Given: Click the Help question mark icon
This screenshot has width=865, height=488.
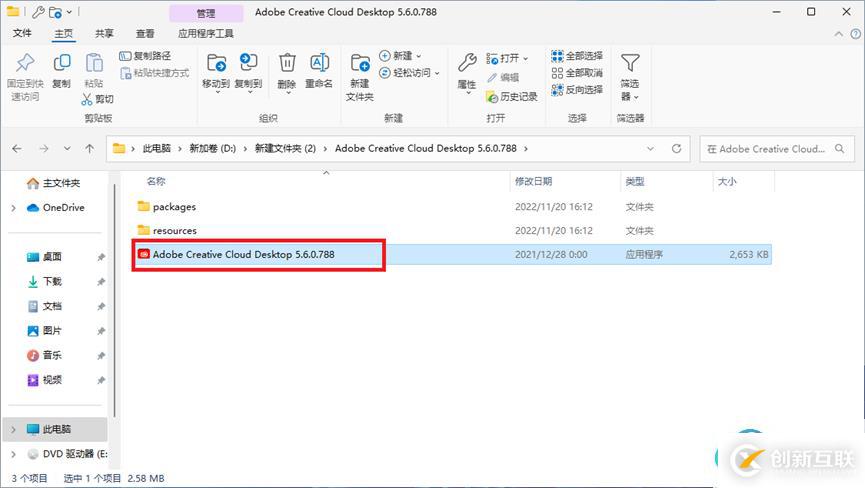Looking at the screenshot, I should pos(856,34).
